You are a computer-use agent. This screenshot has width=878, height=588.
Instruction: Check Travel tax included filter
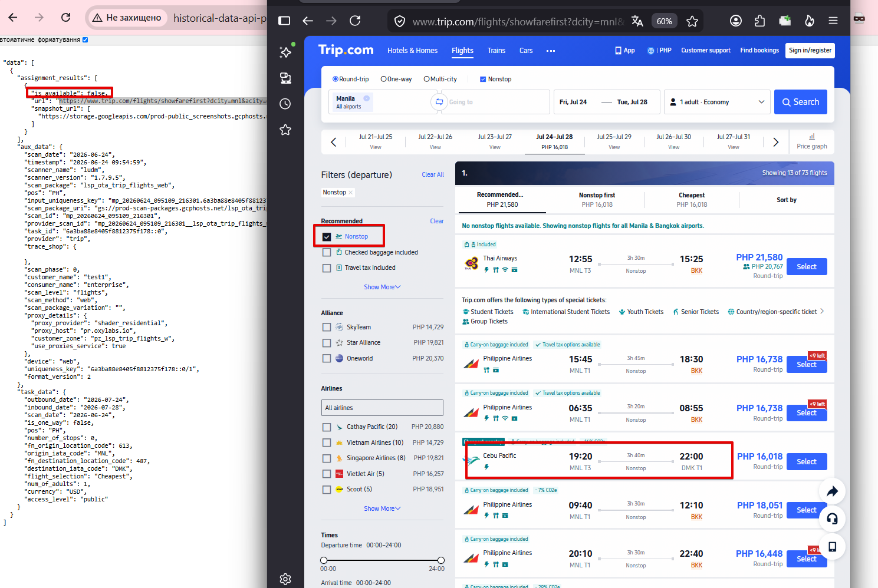coord(327,268)
